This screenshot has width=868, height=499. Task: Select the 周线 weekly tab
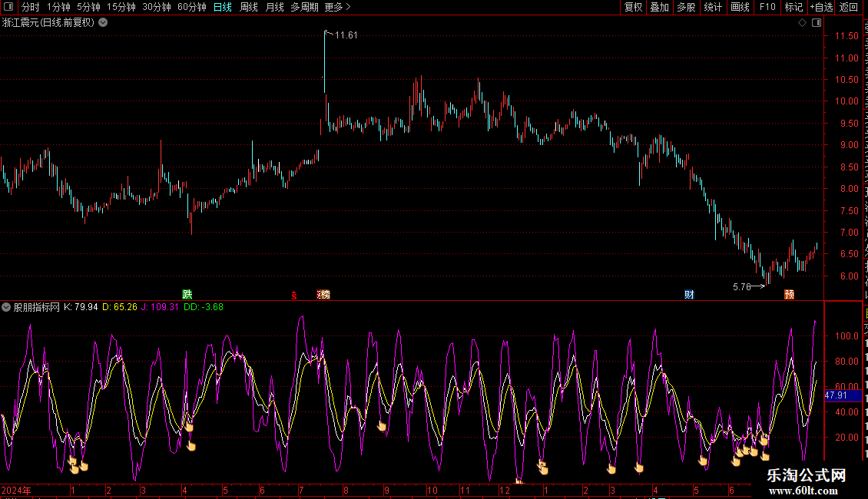249,7
